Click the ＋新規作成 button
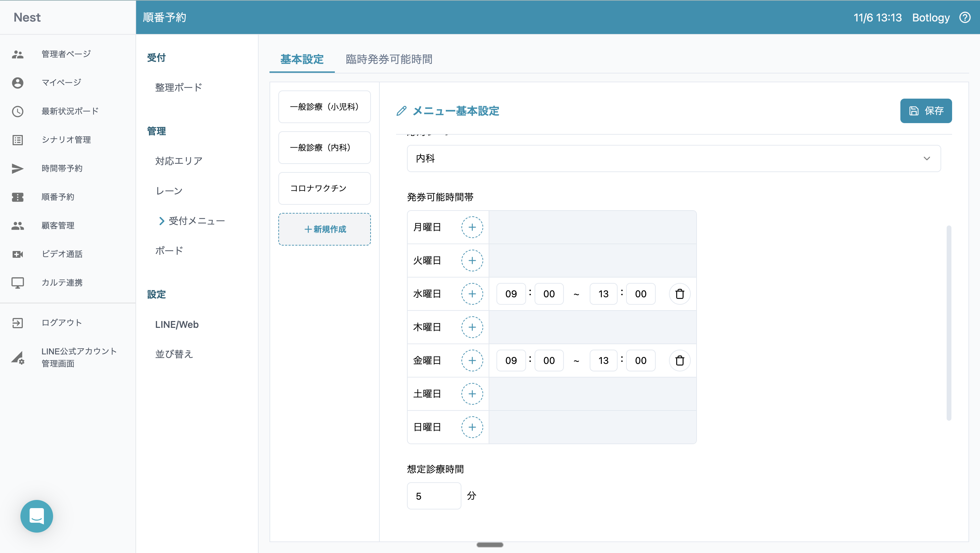Screen dimensions: 980x553 point(325,229)
